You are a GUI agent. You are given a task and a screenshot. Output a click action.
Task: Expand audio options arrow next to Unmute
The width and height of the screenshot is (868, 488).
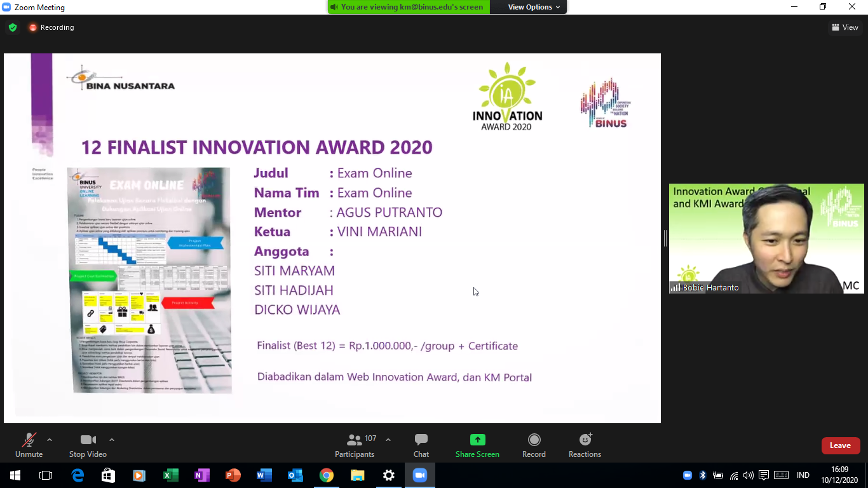click(x=50, y=440)
